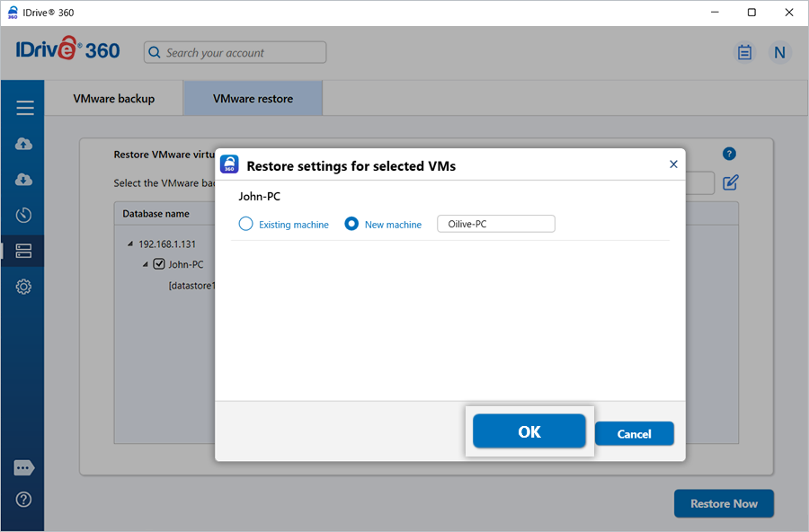809x532 pixels.
Task: Open the cloud backup sidebar icon
Action: pos(24,144)
